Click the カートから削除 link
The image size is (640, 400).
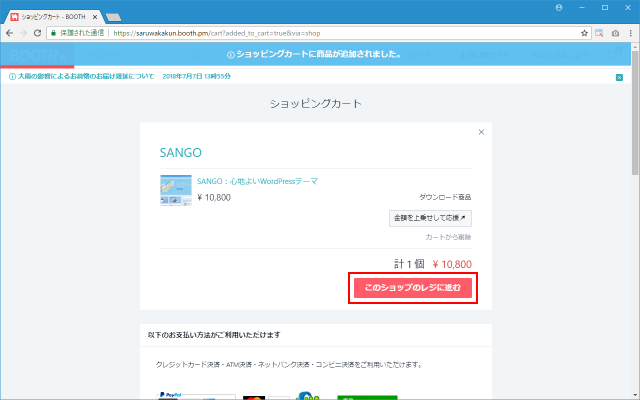[448, 237]
